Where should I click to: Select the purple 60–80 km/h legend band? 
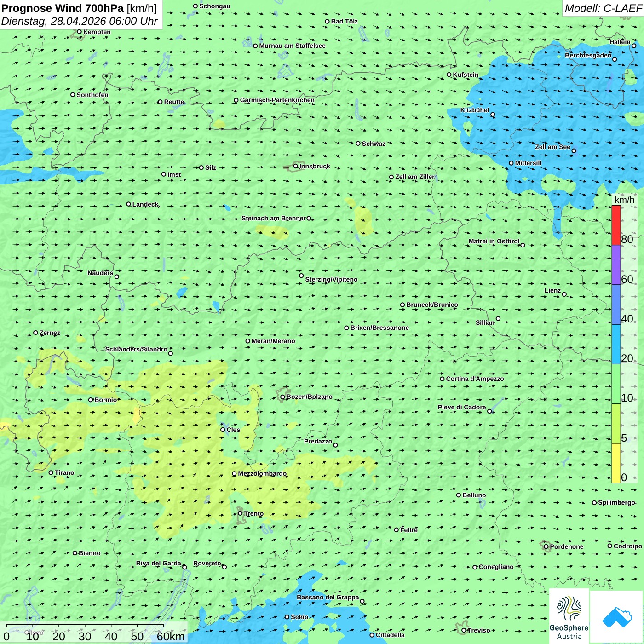point(616,264)
